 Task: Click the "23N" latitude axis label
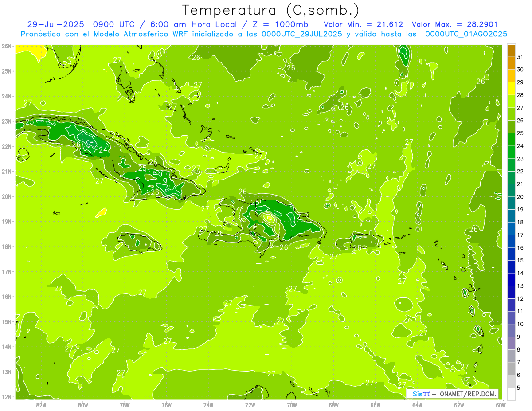coord(7,121)
